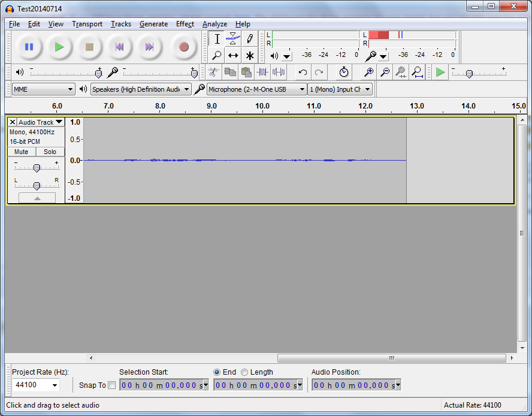Close the Audio Track with X button
The height and width of the screenshot is (416, 532).
(x=12, y=122)
